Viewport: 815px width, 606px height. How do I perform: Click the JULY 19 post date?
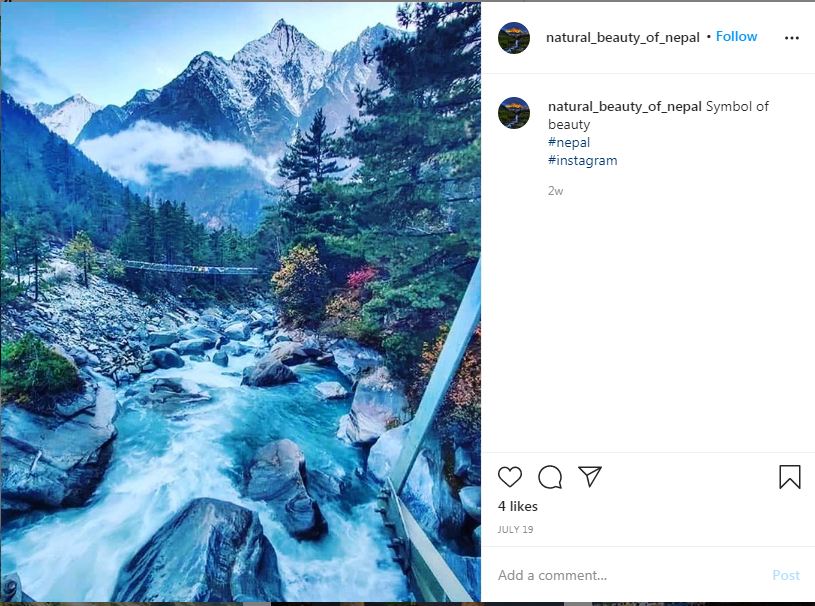pyautogui.click(x=515, y=530)
